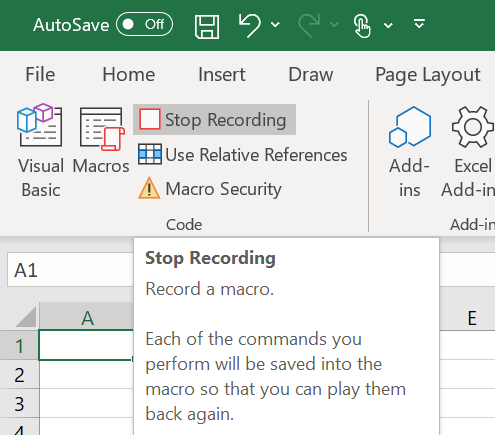Open Customize Quick Access Toolbar dropdown
Image resolution: width=495 pixels, height=435 pixels.
419,24
